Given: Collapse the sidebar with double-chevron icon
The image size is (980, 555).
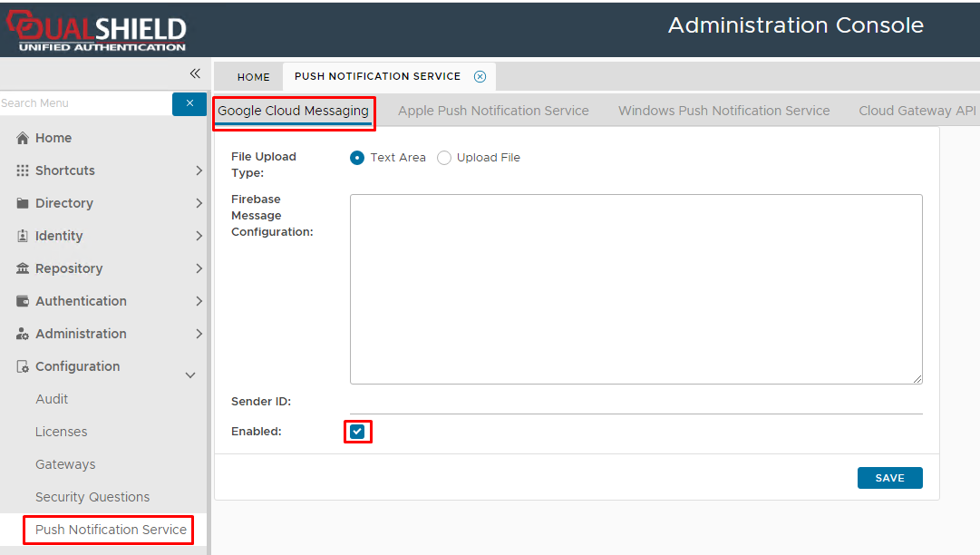Looking at the screenshot, I should [x=194, y=73].
